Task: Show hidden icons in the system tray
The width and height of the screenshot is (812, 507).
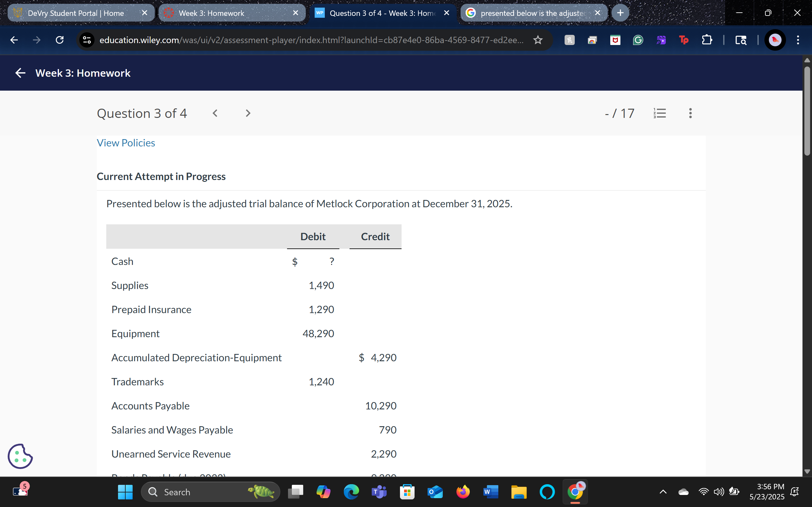Action: point(663,491)
